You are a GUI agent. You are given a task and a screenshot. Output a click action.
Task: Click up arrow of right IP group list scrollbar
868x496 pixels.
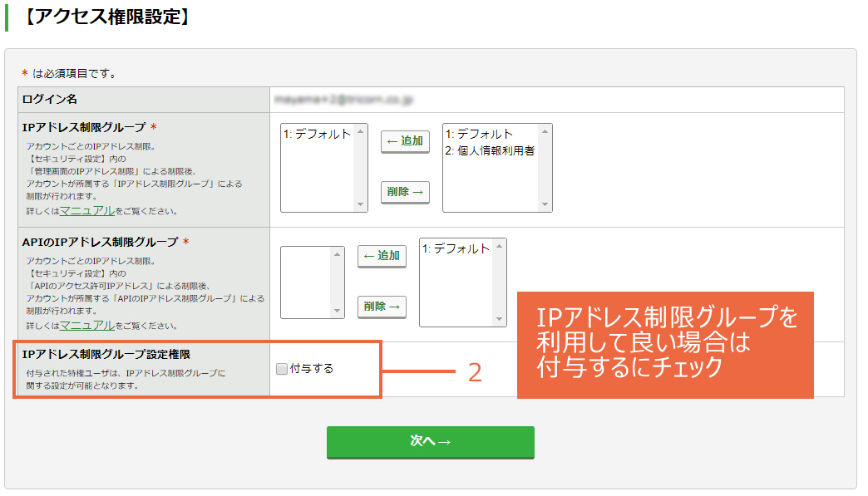[545, 131]
